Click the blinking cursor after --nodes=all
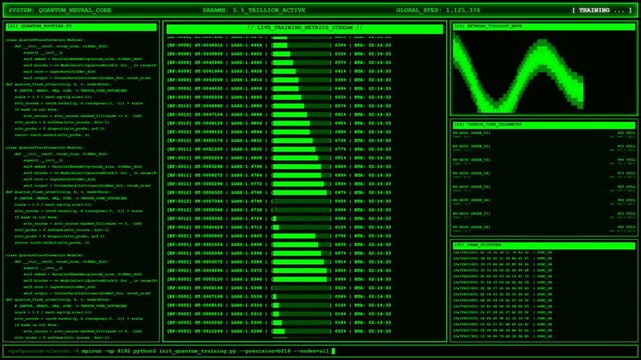Viewport: 641px width, 360px height. (333, 351)
